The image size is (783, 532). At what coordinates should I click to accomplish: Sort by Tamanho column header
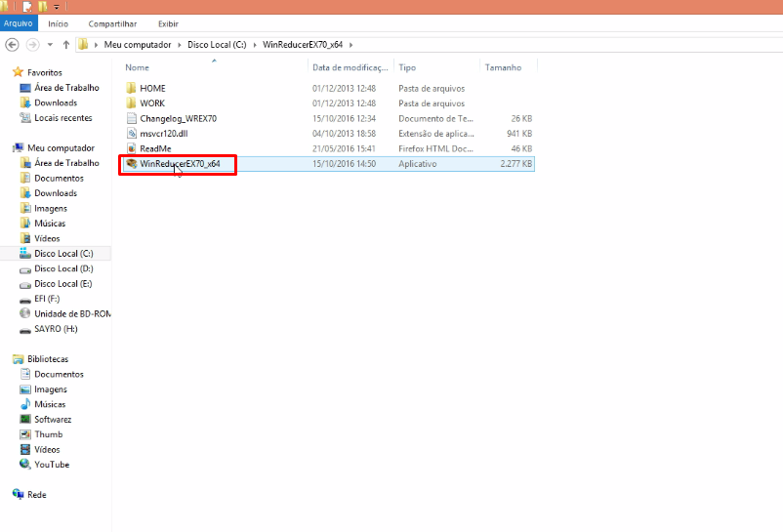tap(503, 67)
